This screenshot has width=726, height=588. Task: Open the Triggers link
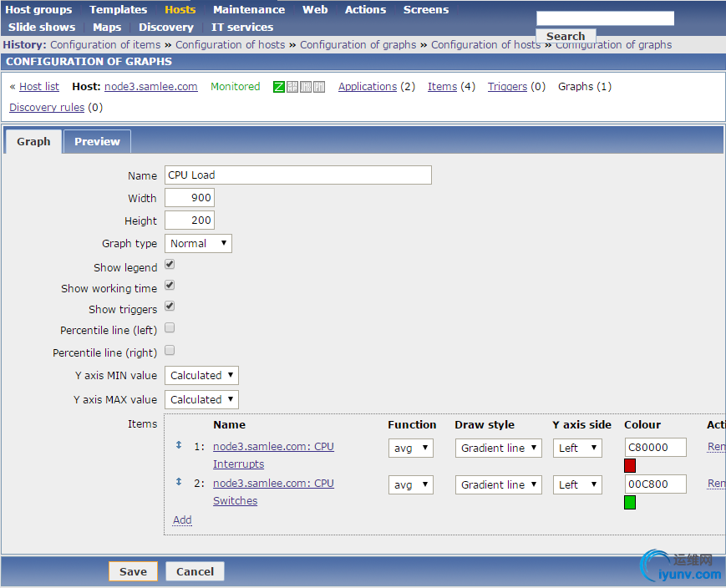coord(507,87)
